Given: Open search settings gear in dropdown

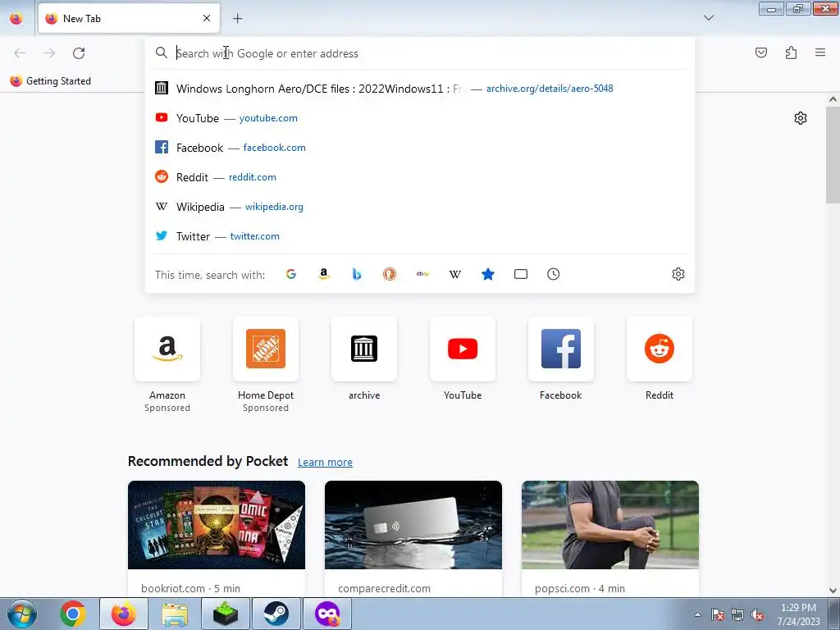Looking at the screenshot, I should 678,274.
